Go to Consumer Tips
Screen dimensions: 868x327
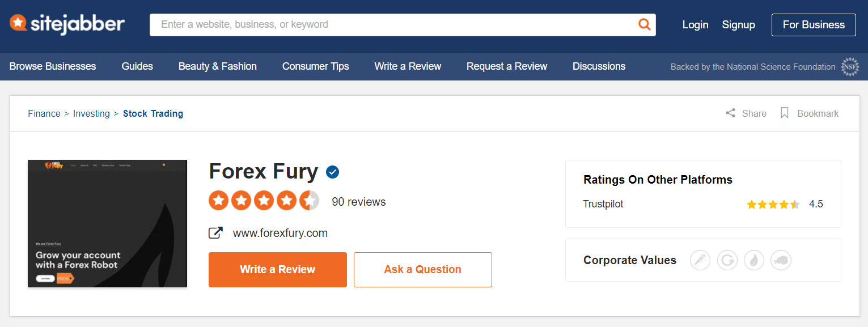(316, 66)
